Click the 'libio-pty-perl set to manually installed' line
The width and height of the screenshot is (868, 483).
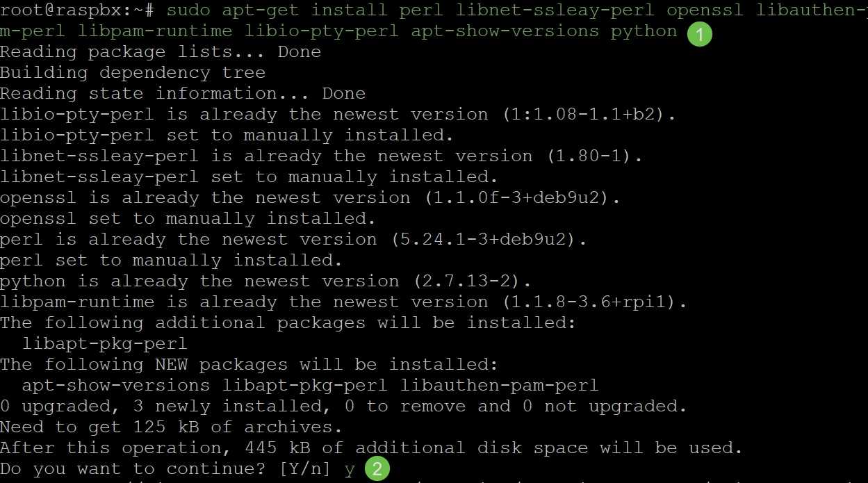pyautogui.click(x=227, y=136)
